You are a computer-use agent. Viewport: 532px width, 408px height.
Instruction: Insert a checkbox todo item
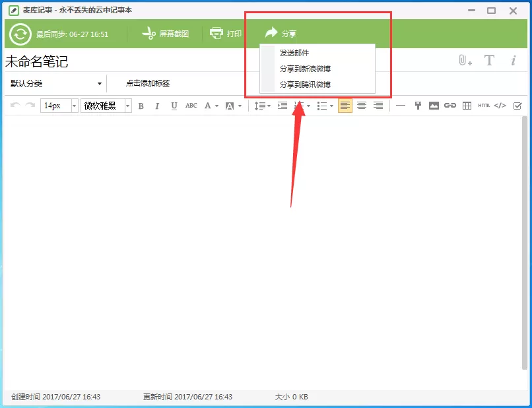517,106
